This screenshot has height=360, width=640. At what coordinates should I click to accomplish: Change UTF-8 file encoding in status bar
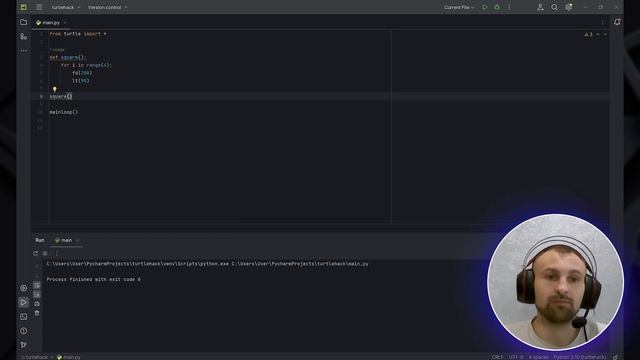click(x=516, y=357)
